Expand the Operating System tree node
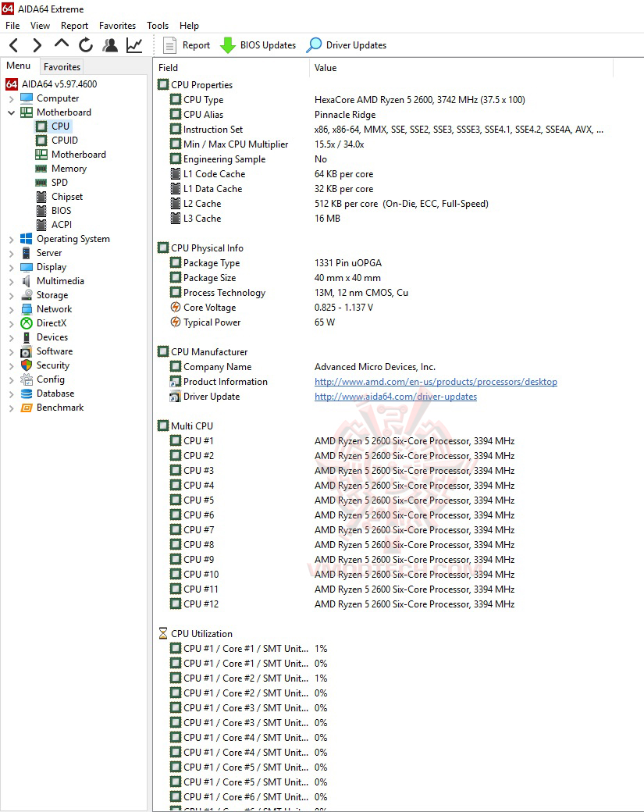 click(12, 239)
